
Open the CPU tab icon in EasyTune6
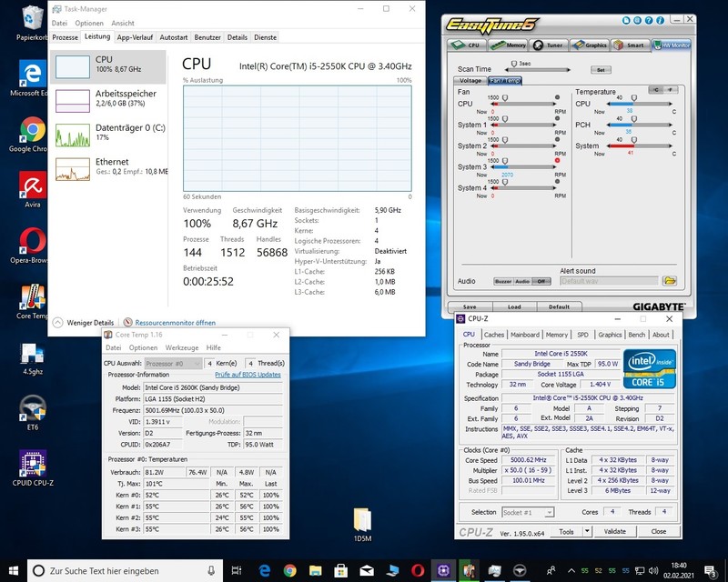click(x=466, y=45)
